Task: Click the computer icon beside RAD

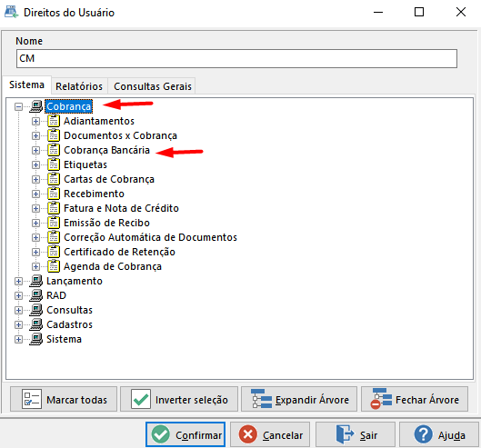Action: pos(36,295)
